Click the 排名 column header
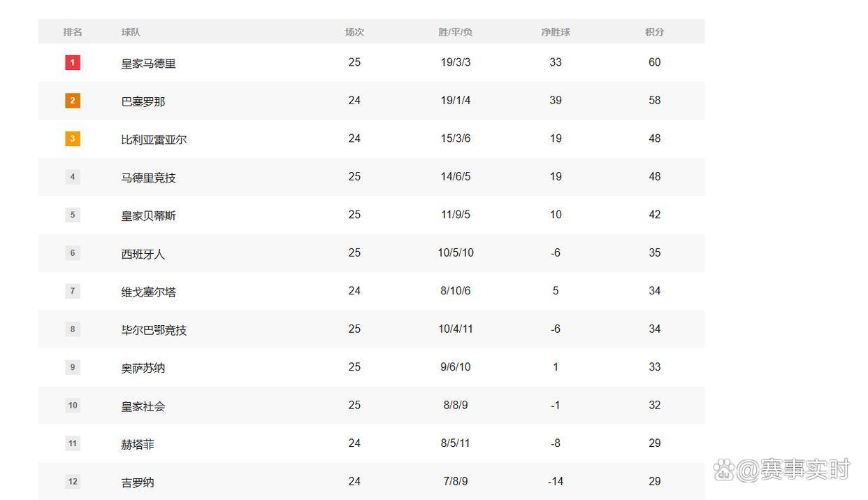The image size is (868, 500). click(x=73, y=32)
